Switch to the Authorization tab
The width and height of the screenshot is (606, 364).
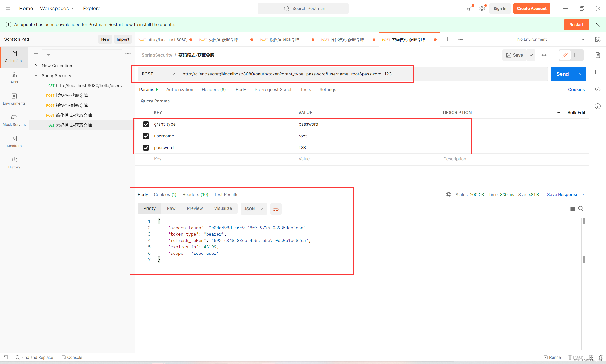[x=180, y=90]
